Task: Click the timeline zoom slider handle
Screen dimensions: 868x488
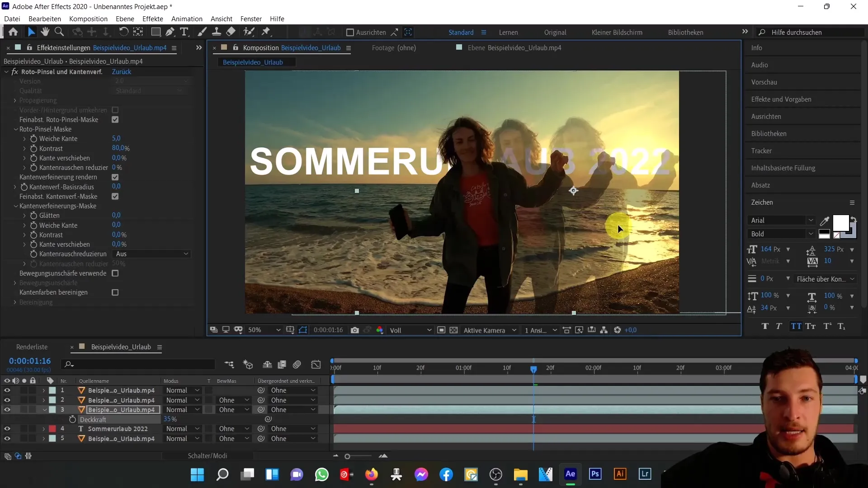Action: pos(347,456)
